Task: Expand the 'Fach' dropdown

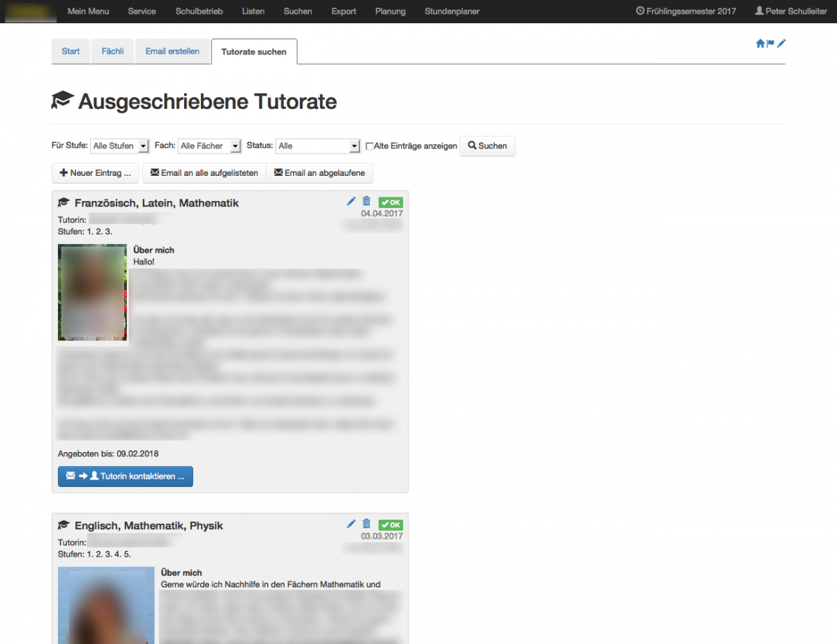Action: (x=209, y=146)
